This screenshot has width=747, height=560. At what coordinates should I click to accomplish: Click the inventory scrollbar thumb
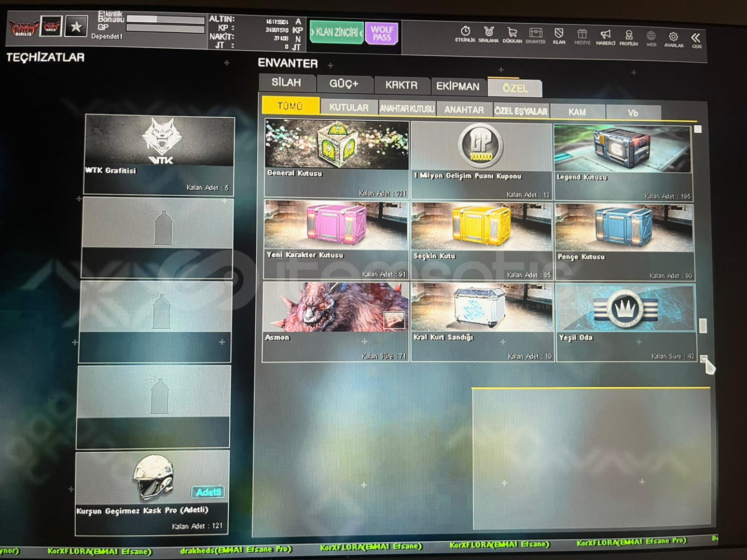[x=703, y=326]
